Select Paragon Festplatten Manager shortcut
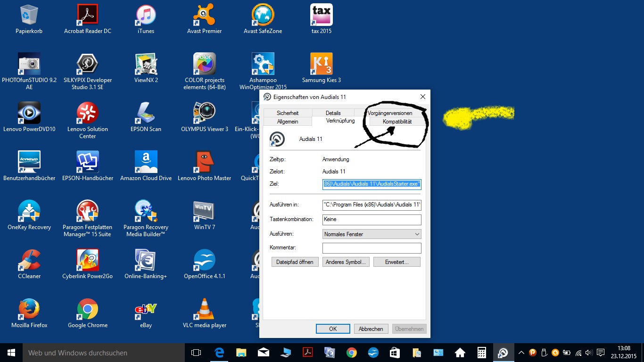The image size is (644, 362). (x=88, y=218)
